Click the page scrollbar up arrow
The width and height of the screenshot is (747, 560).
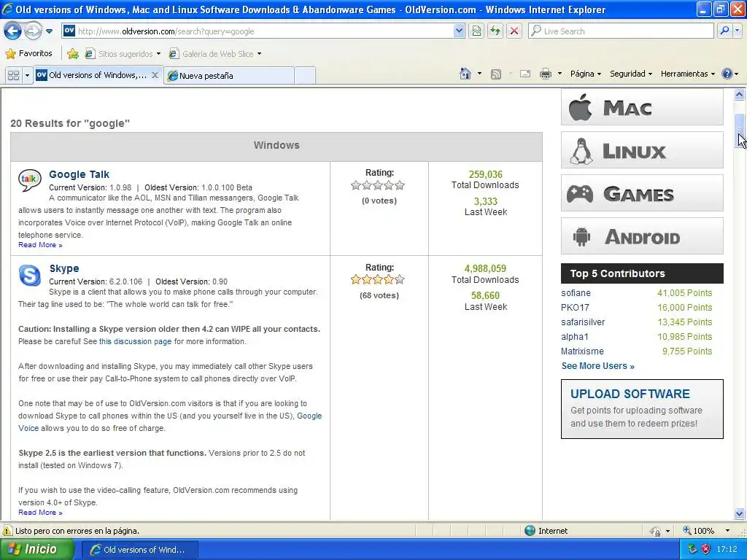(740, 94)
